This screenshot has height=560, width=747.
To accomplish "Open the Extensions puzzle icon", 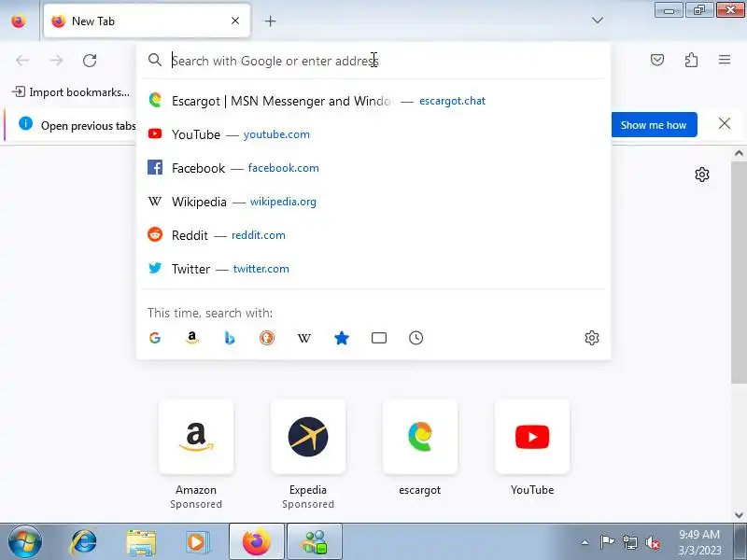I will (691, 60).
